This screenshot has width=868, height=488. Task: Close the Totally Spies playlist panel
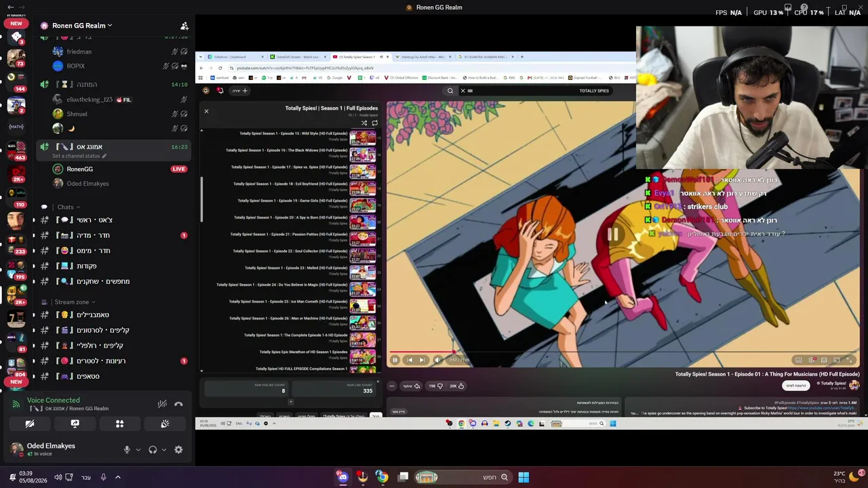tap(206, 111)
